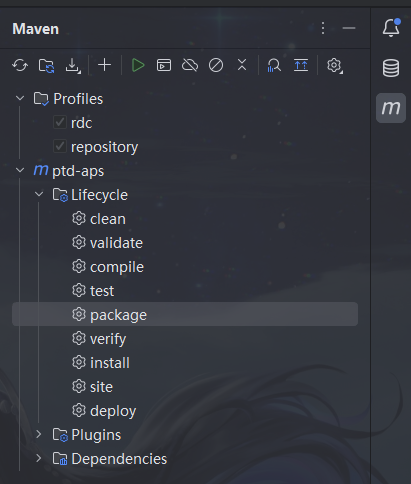
Task: Open Analyze Dependencies icon
Action: pos(274,65)
